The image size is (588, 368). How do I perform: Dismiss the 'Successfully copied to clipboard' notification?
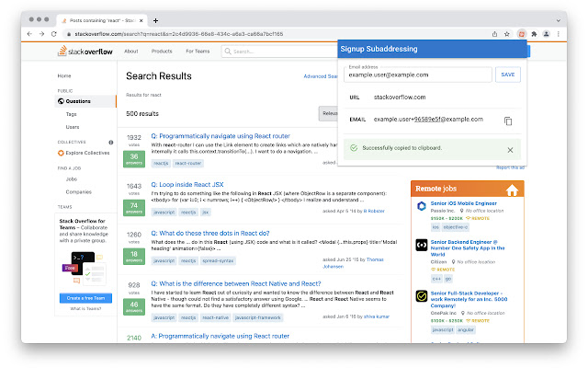click(x=510, y=150)
